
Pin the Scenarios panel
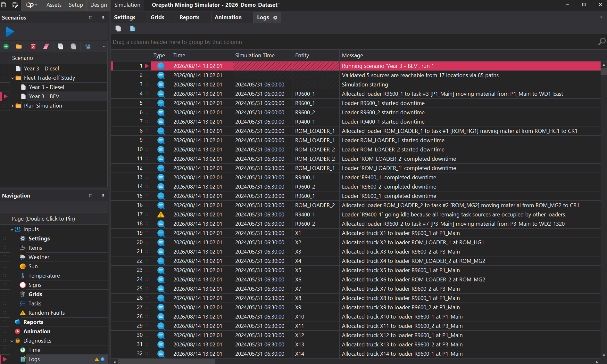103,18
